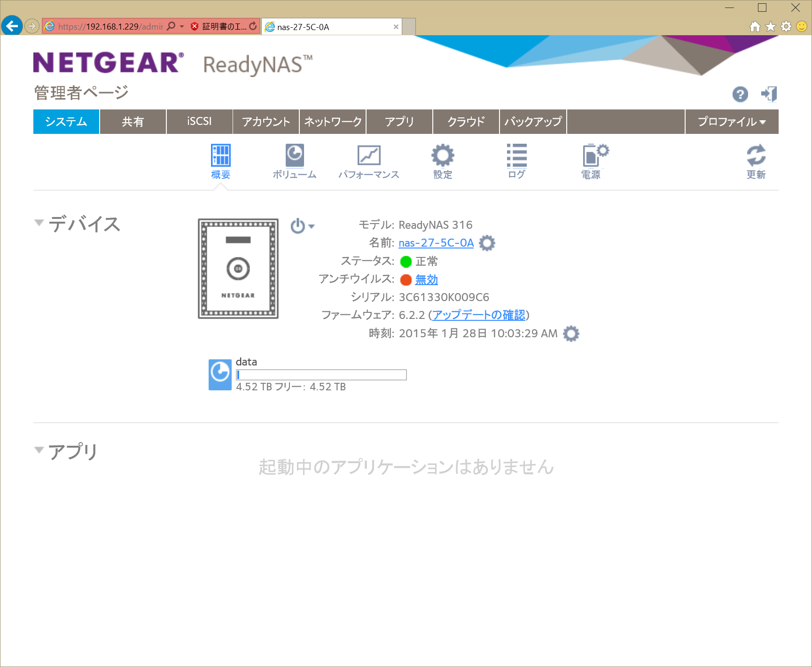812x667 pixels.
Task: Click the gear icon next to the time
Action: coord(571,334)
